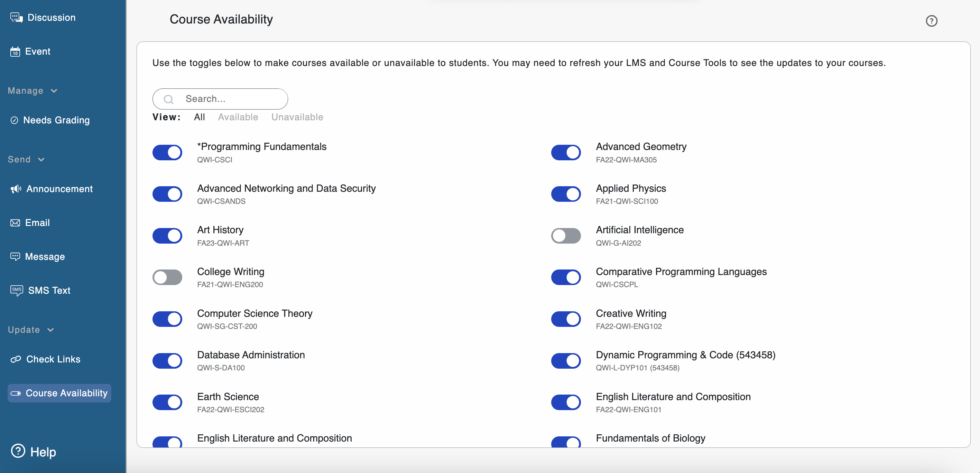
Task: Click the SMS Text icon
Action: click(17, 291)
